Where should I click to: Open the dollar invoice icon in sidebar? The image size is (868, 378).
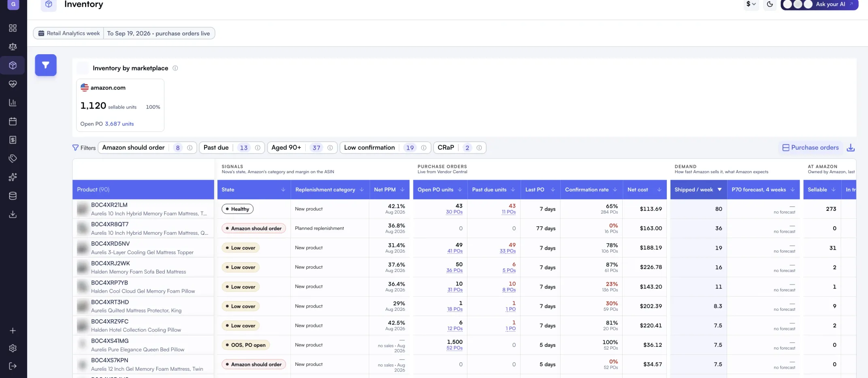(x=13, y=140)
